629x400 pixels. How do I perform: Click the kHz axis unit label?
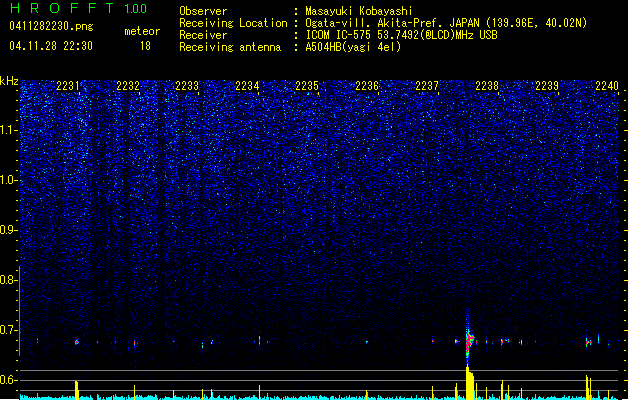pyautogui.click(x=9, y=81)
